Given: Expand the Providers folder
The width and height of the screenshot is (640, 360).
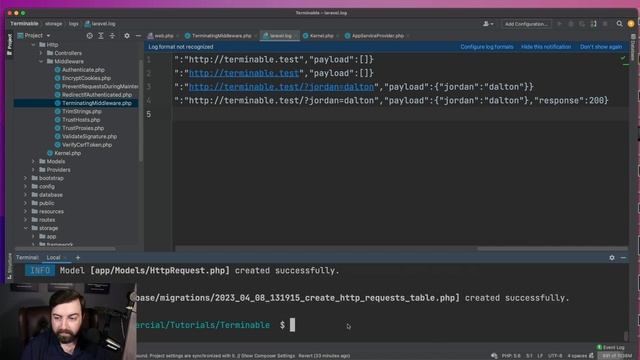Looking at the screenshot, I should pos(33,170).
